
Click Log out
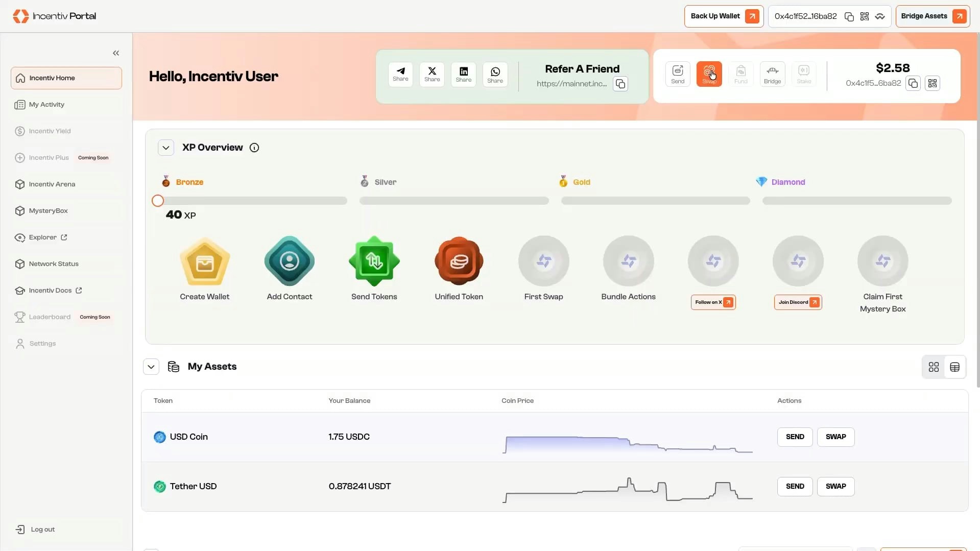[x=66, y=530]
